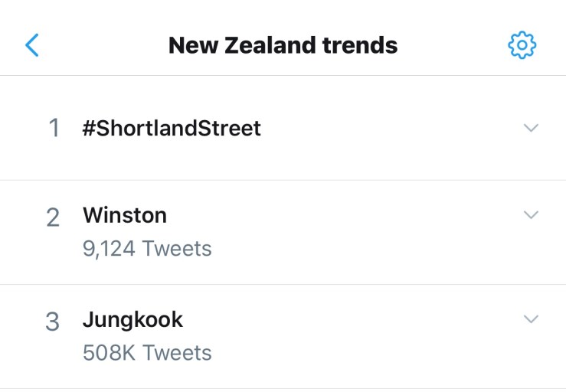This screenshot has height=392, width=566.
Task: Open the Jungkook trending topic
Action: point(133,319)
